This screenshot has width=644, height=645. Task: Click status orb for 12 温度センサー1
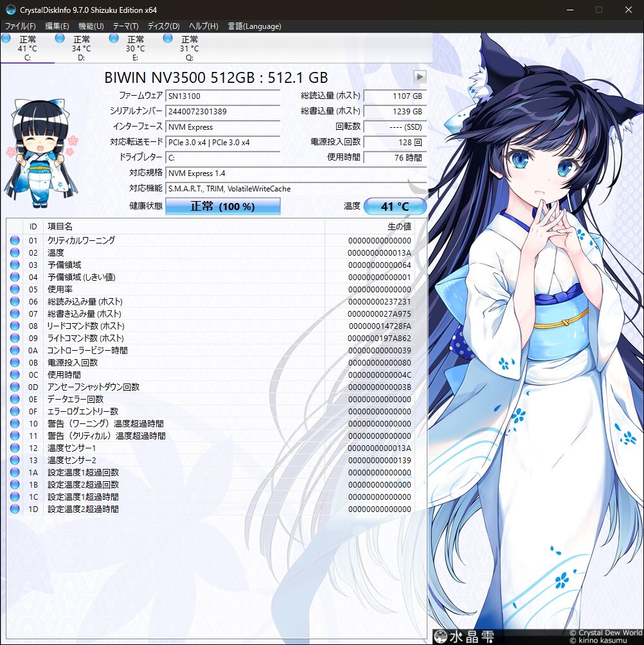[x=15, y=448]
